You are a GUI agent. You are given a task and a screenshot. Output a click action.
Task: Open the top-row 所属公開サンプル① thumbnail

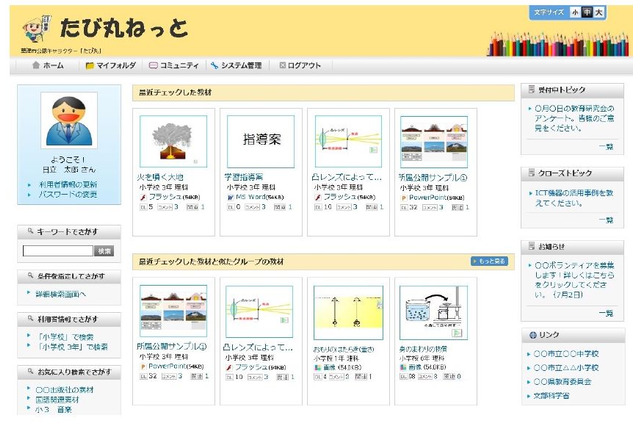point(434,142)
